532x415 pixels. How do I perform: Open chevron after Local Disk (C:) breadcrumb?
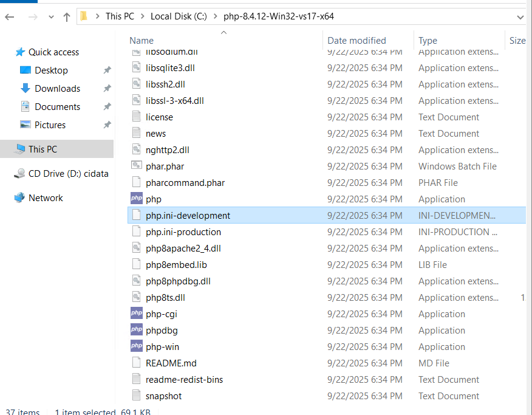click(x=216, y=16)
